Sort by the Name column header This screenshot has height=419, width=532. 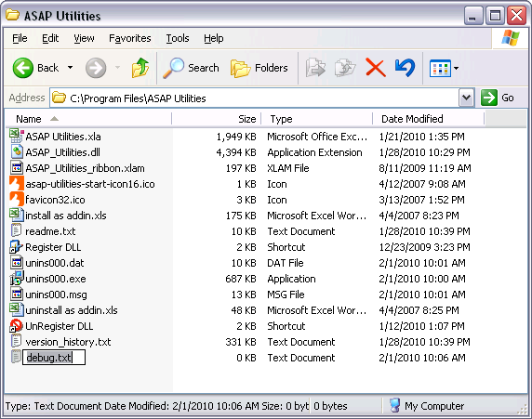click(89, 119)
